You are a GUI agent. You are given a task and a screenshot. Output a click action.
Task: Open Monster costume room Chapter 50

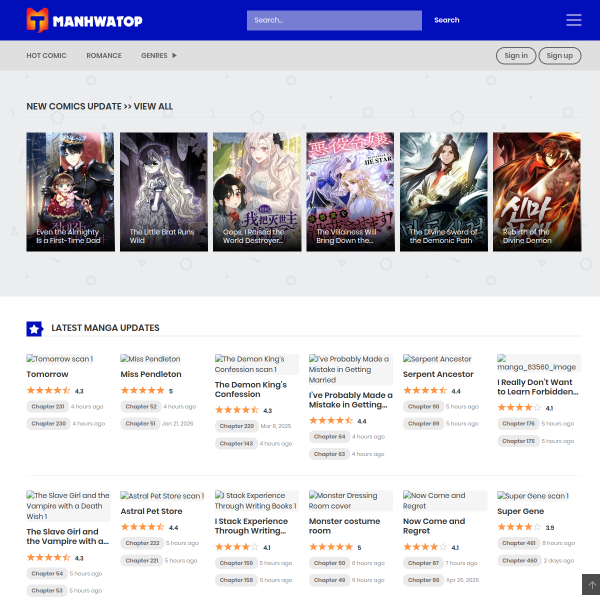coord(329,563)
